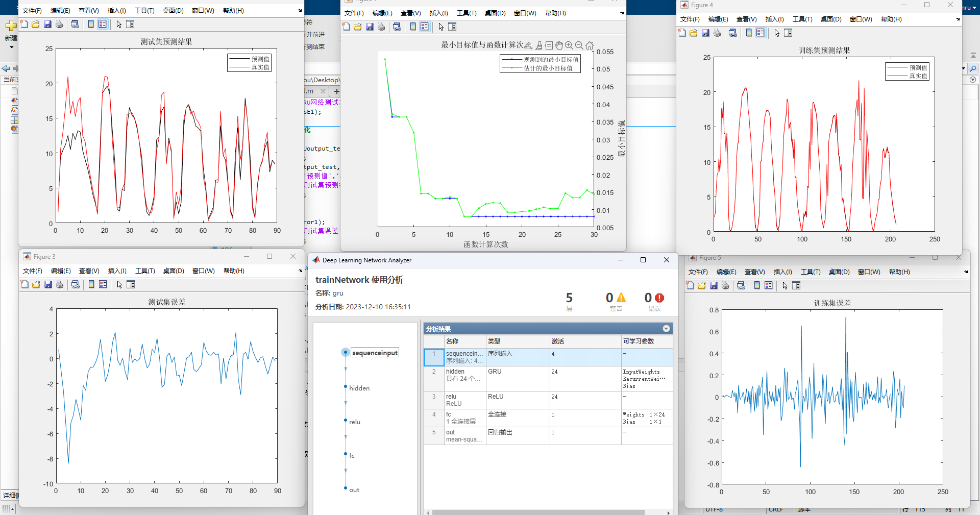Toggle colorbar button in Figure 3 toolbar

click(x=91, y=285)
